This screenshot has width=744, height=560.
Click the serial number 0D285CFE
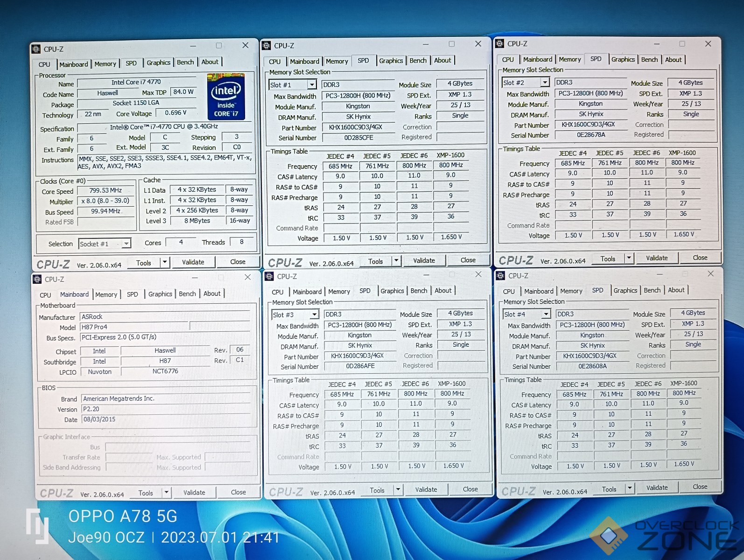(359, 138)
